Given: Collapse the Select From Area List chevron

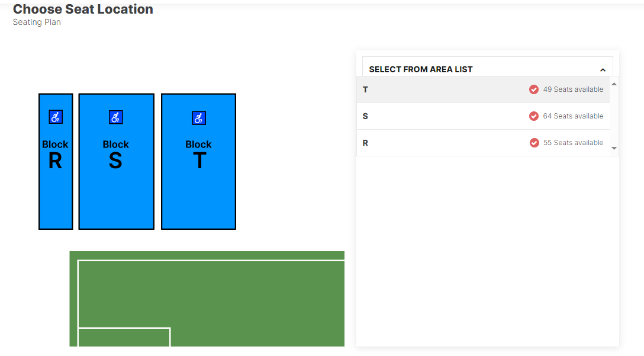Looking at the screenshot, I should pyautogui.click(x=603, y=70).
